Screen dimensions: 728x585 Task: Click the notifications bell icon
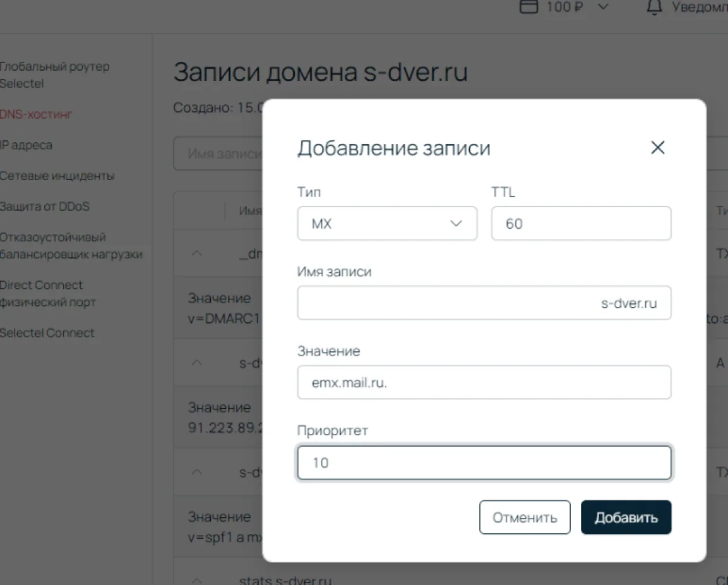pos(654,8)
